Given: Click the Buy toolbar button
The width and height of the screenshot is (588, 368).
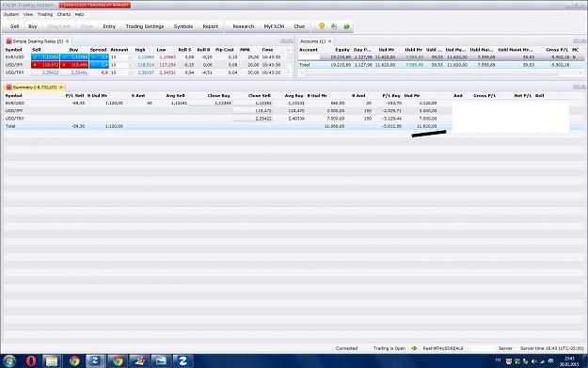Looking at the screenshot, I should coord(33,26).
